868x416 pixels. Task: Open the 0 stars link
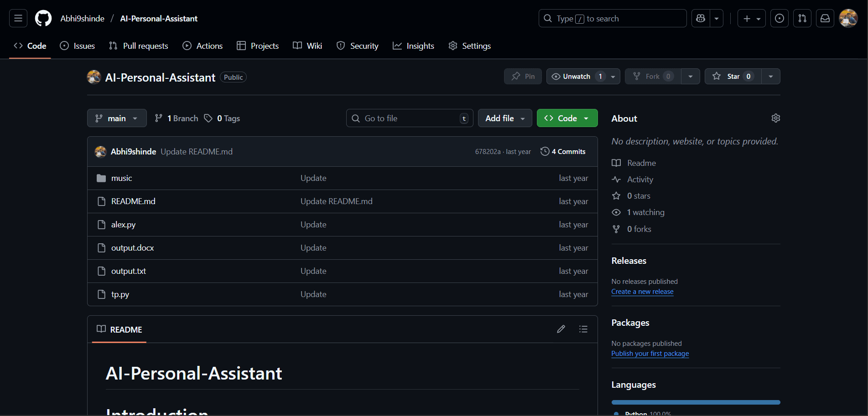(631, 196)
